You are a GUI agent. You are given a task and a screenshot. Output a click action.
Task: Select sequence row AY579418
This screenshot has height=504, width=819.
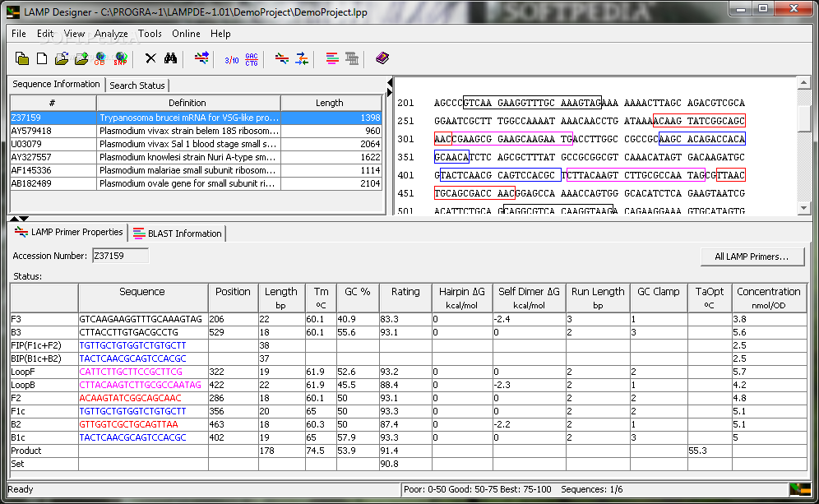click(196, 131)
